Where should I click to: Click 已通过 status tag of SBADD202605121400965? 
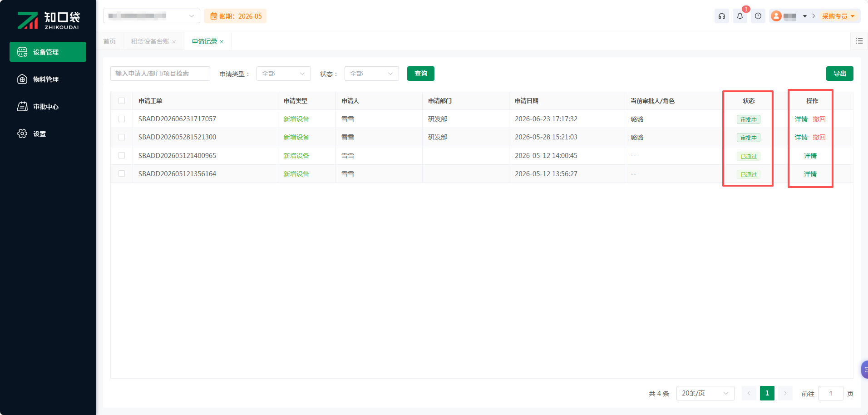coord(749,156)
